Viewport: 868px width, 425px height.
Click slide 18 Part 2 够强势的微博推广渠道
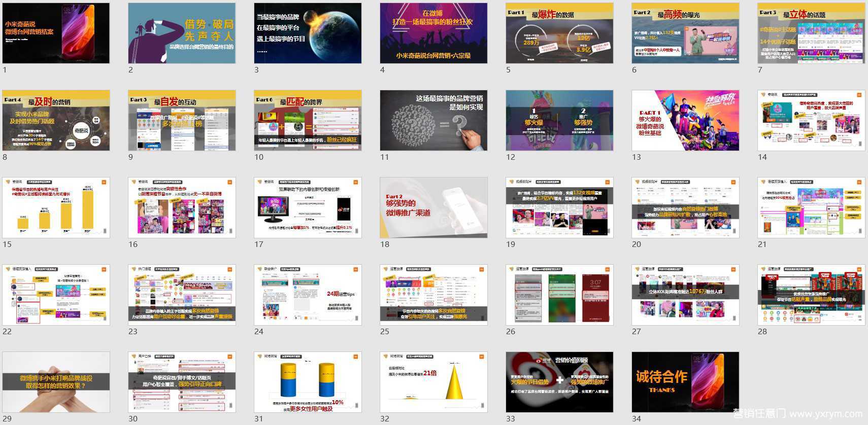coord(433,207)
